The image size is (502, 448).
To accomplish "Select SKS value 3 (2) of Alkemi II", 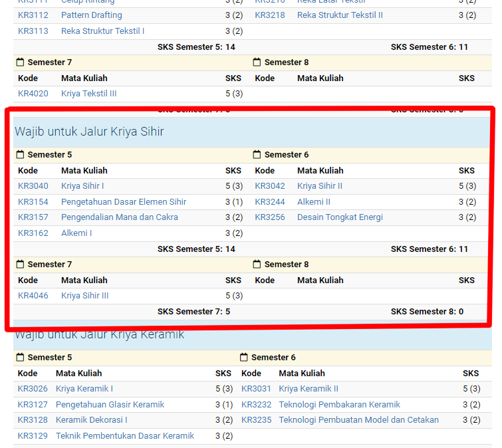I will [467, 202].
